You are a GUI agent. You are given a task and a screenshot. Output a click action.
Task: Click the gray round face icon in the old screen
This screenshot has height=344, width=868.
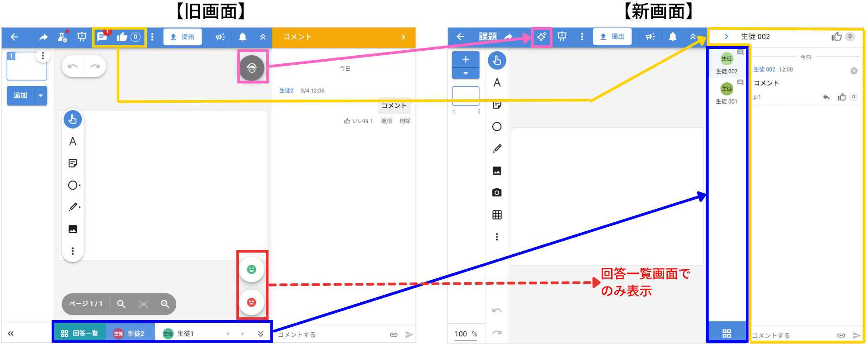pyautogui.click(x=252, y=68)
